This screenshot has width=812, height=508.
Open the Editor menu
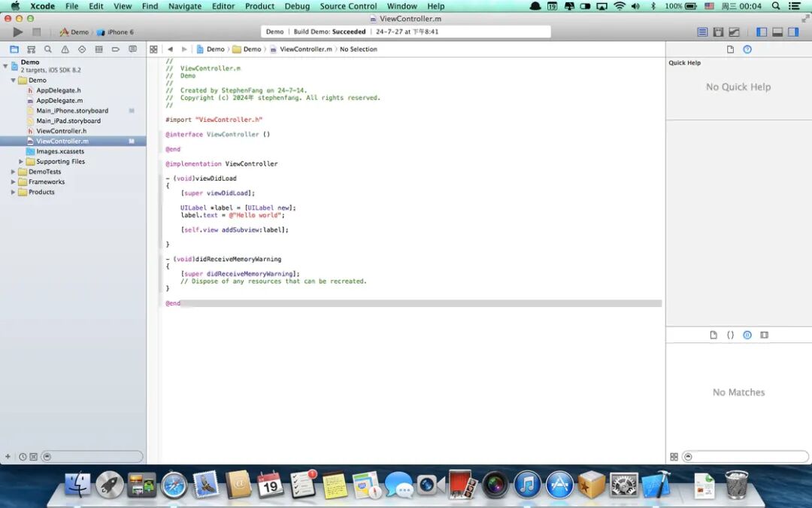[223, 6]
